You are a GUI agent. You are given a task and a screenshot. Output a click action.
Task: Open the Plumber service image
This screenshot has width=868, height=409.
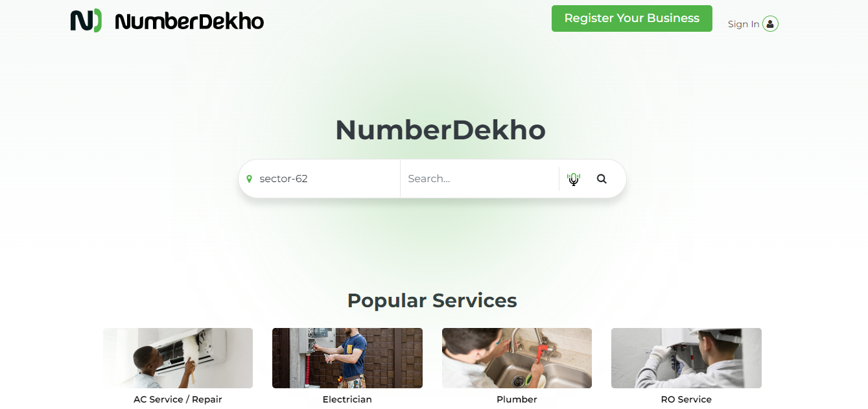point(517,358)
